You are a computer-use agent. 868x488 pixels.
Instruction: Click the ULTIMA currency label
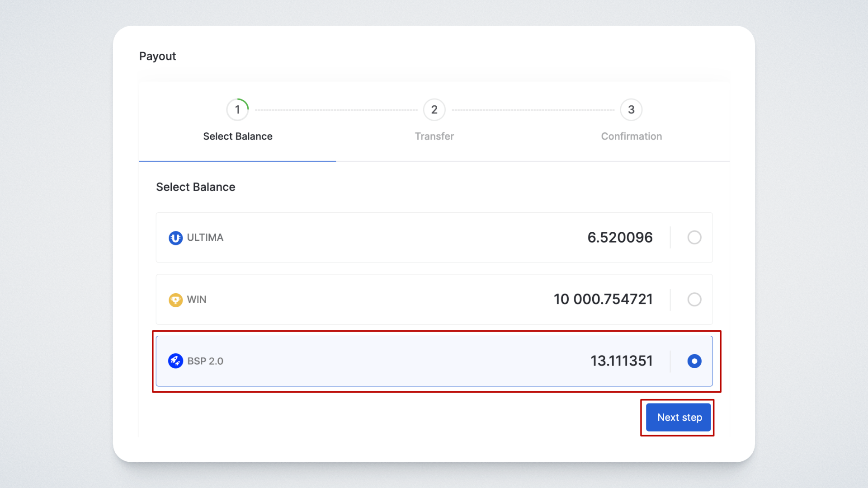tap(205, 238)
